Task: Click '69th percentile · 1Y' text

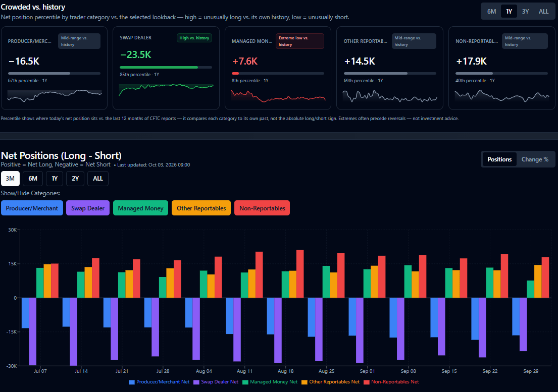Action: pyautogui.click(x=364, y=81)
